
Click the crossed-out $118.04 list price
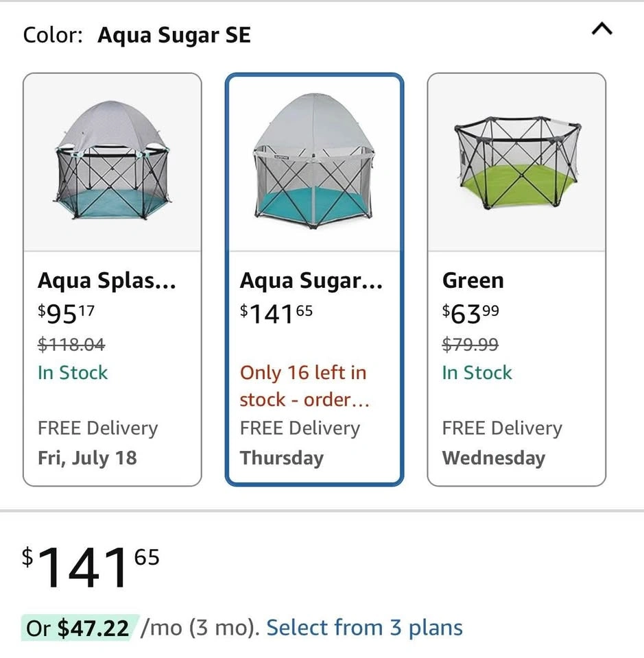[71, 344]
